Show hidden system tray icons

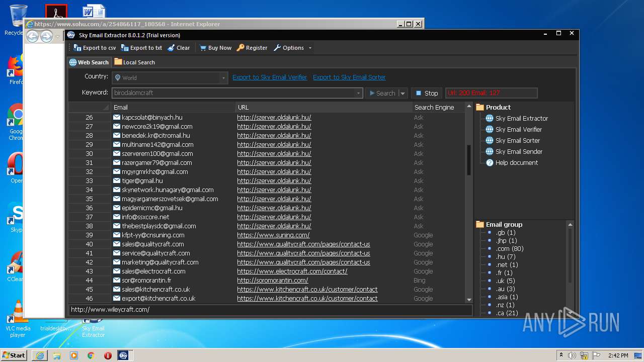[x=561, y=355]
